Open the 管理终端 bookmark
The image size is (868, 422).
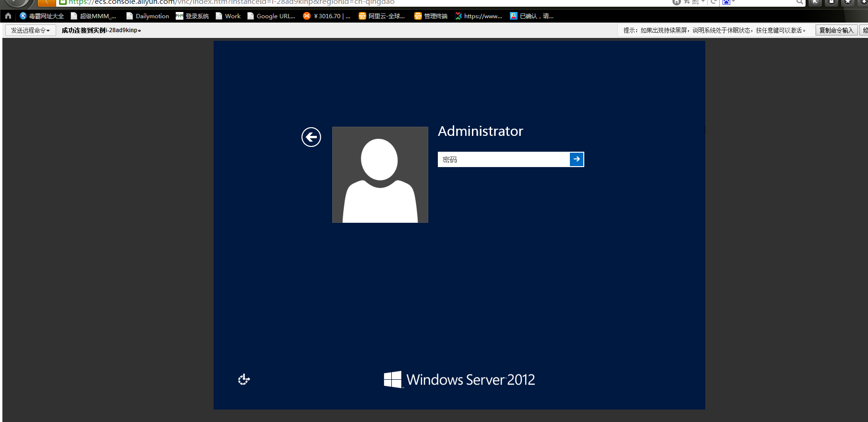point(431,16)
